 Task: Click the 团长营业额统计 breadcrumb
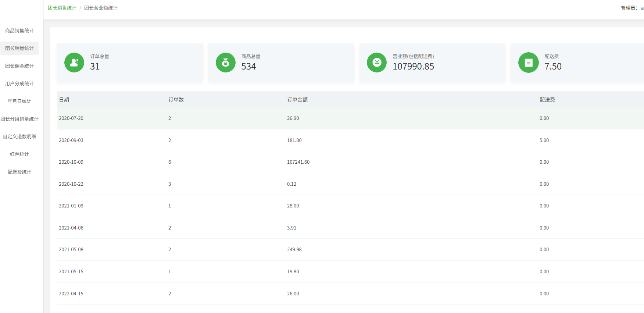point(101,8)
